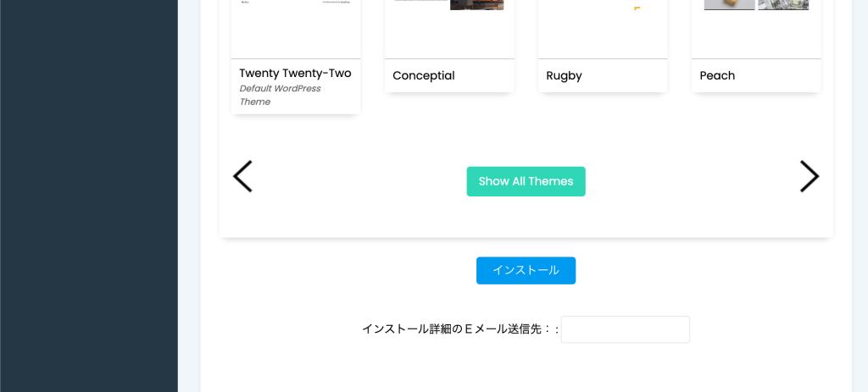Screen dimensions: 868x392
Task: Click the orange accent mark in Rugby preview
Action: pyautogui.click(x=637, y=8)
